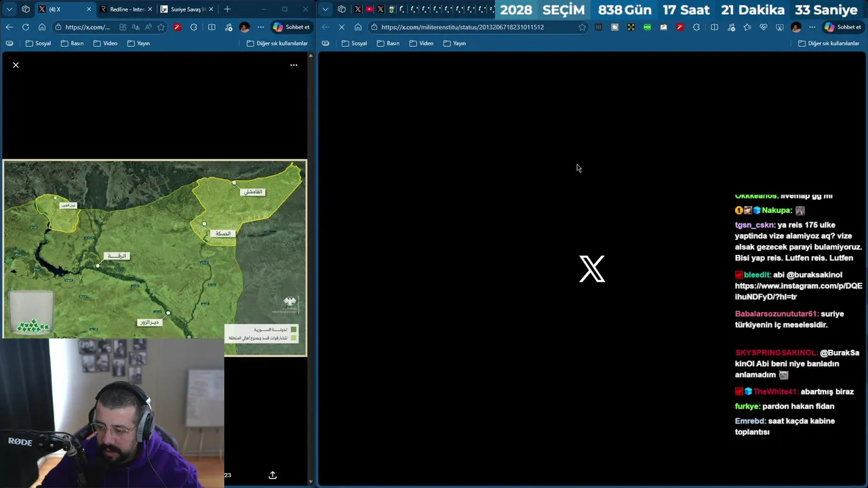Open Settings and more menu in right window
The image size is (868, 488).
point(812,27)
